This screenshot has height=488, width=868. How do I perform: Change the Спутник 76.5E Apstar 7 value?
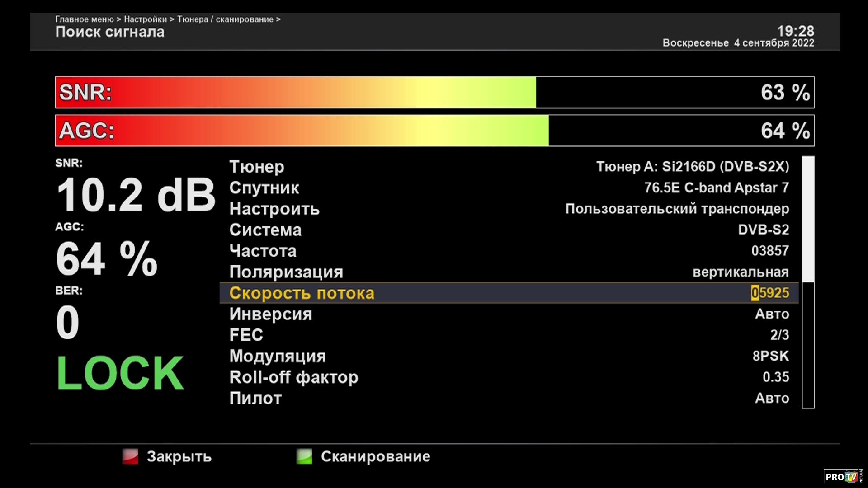[x=716, y=188]
